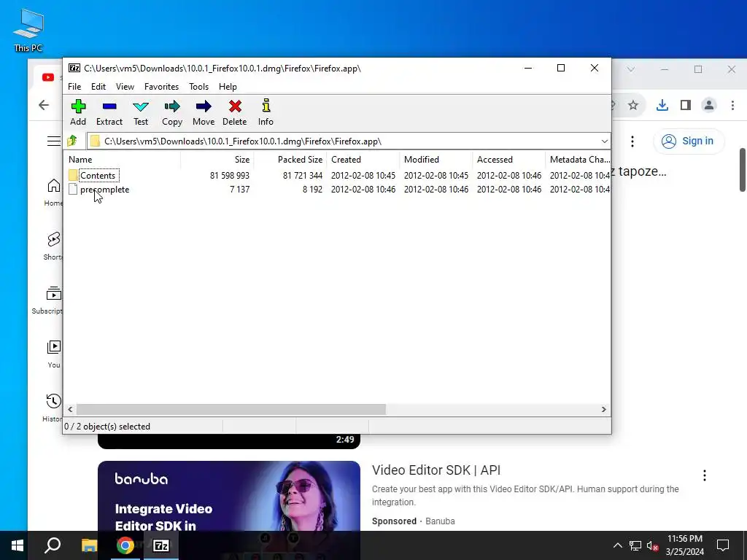
Task: Sort by the Created column header
Action: coord(363,160)
